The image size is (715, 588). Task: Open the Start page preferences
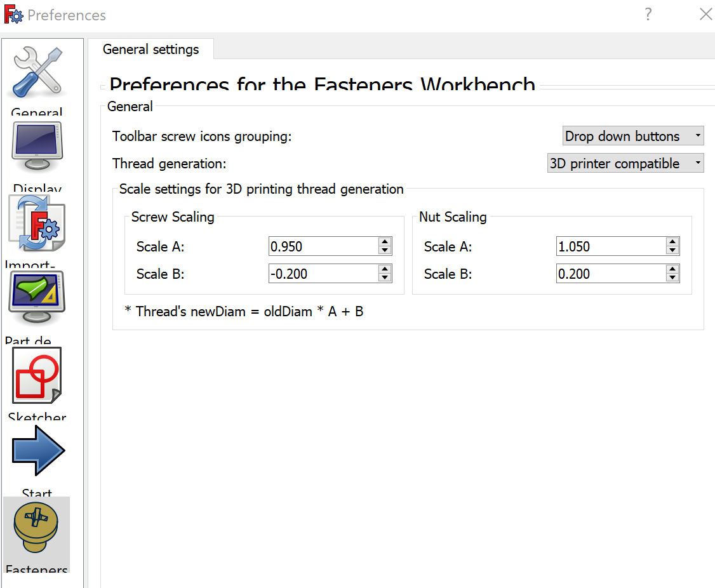pos(36,451)
